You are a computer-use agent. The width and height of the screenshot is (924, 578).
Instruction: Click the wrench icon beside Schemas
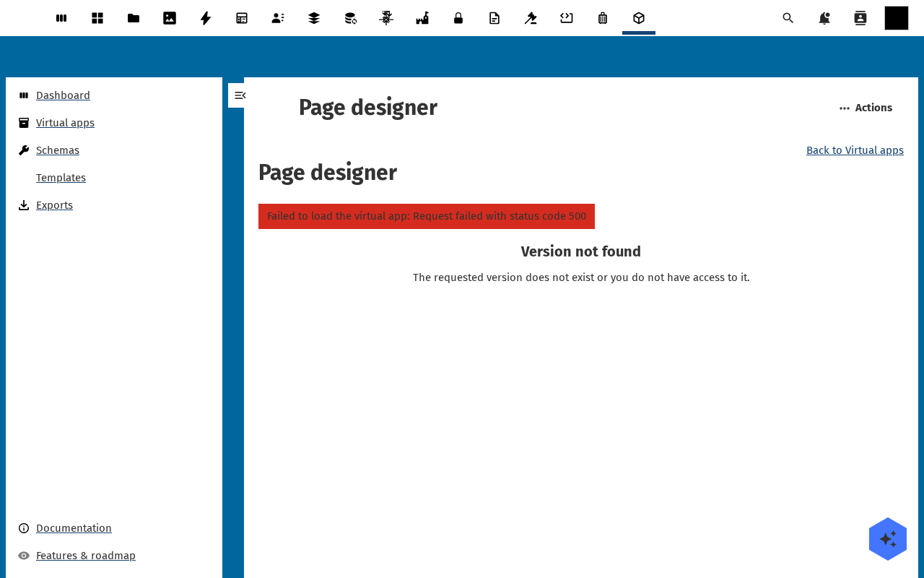(24, 150)
